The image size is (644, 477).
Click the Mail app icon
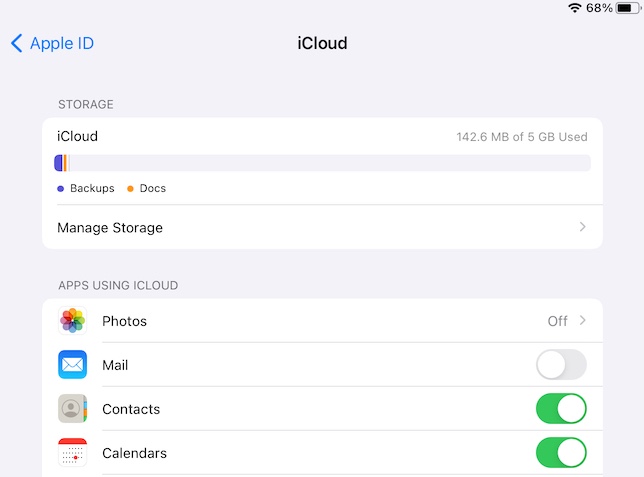pos(72,364)
